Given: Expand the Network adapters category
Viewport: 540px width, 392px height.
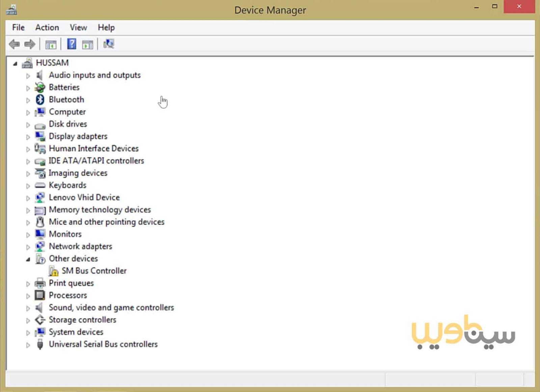Looking at the screenshot, I should point(28,247).
